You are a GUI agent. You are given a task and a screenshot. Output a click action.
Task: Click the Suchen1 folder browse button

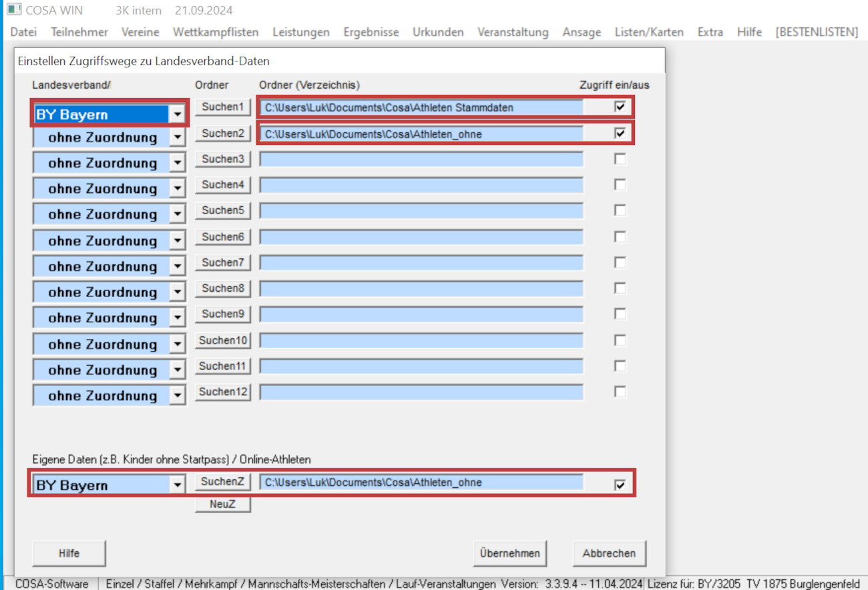[x=223, y=107]
